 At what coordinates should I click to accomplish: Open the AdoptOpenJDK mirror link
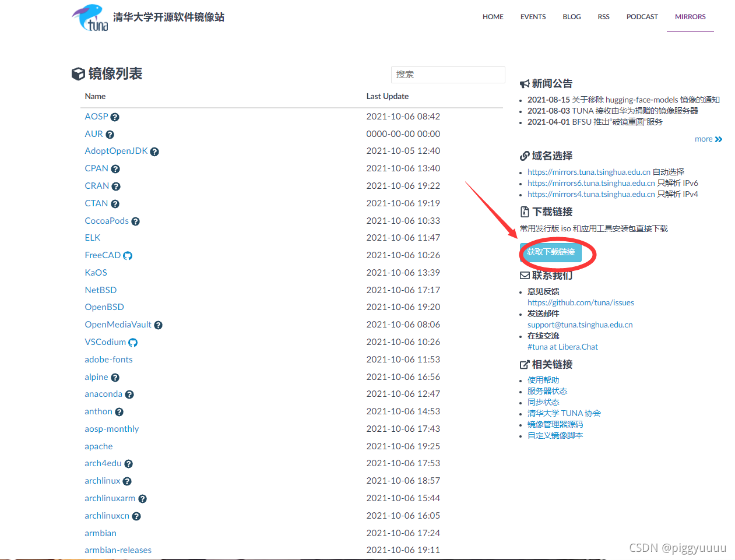pyautogui.click(x=116, y=151)
